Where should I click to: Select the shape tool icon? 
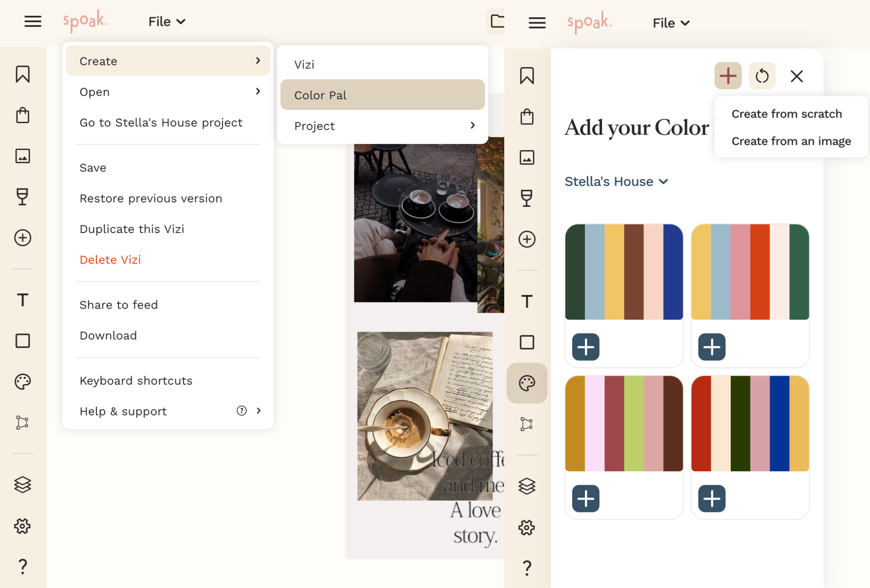(x=23, y=341)
